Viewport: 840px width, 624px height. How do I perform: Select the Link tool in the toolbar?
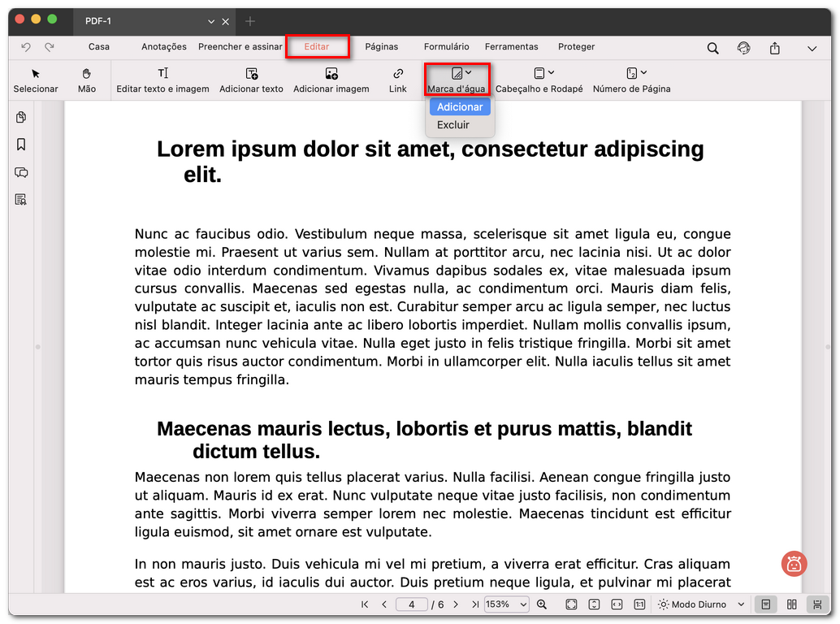[397, 79]
